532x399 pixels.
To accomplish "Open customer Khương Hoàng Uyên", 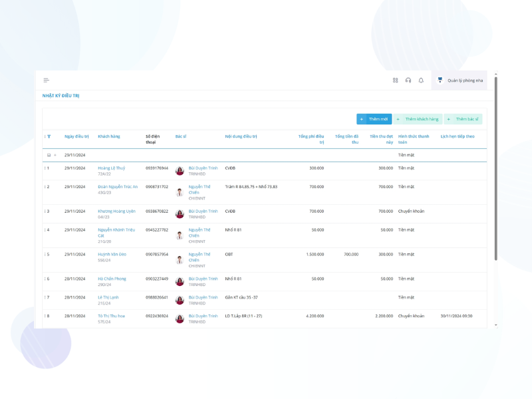I will [x=117, y=211].
